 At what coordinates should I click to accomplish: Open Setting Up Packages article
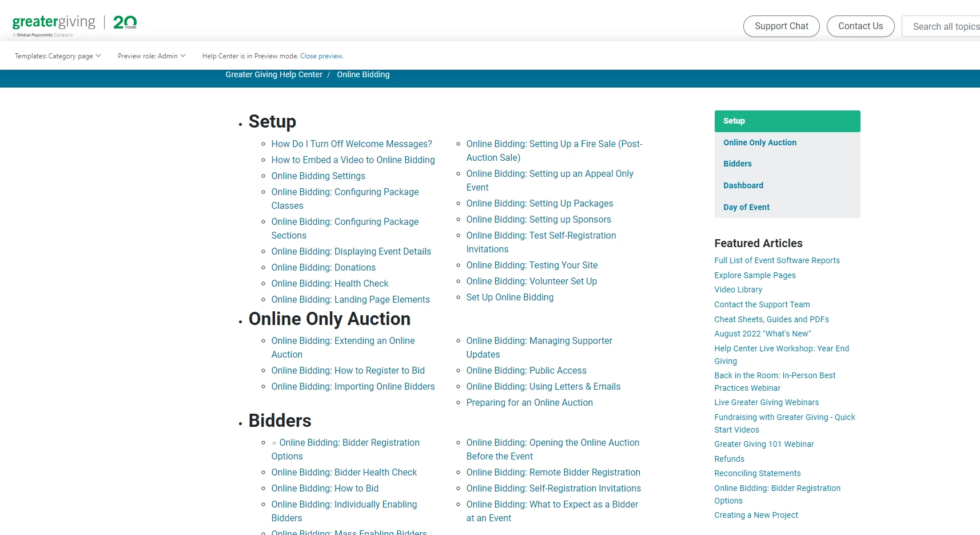point(540,204)
